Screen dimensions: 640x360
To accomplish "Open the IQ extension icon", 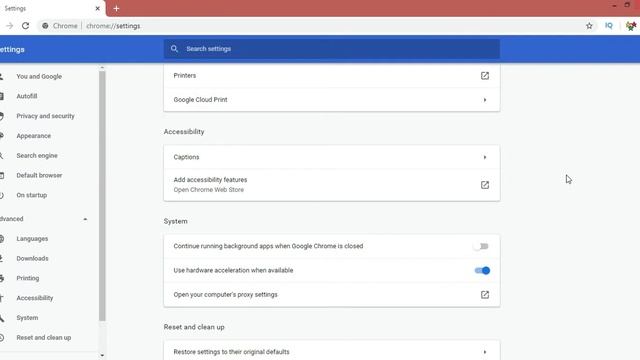I will coord(609,26).
